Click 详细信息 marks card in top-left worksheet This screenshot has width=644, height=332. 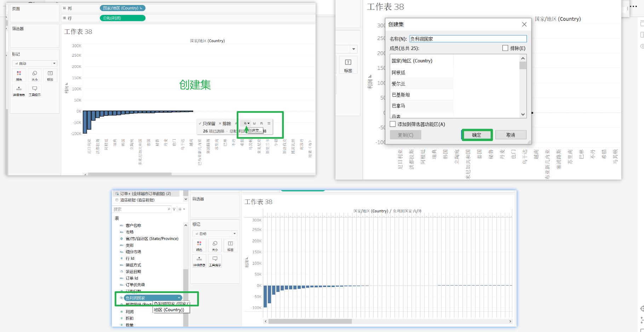coord(19,91)
